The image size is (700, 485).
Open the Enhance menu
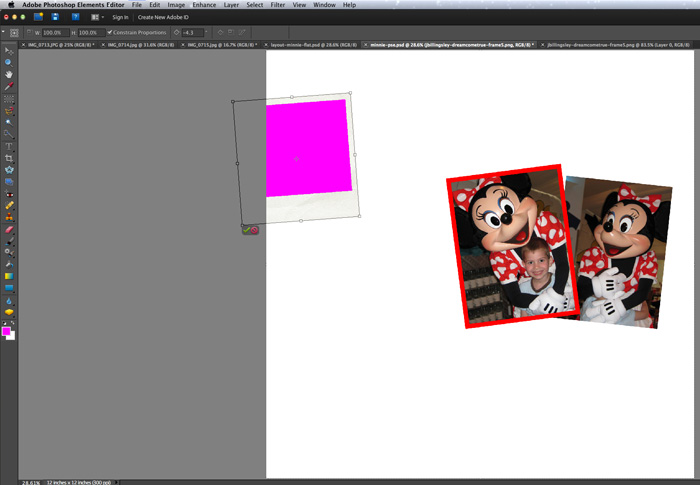pyautogui.click(x=204, y=4)
